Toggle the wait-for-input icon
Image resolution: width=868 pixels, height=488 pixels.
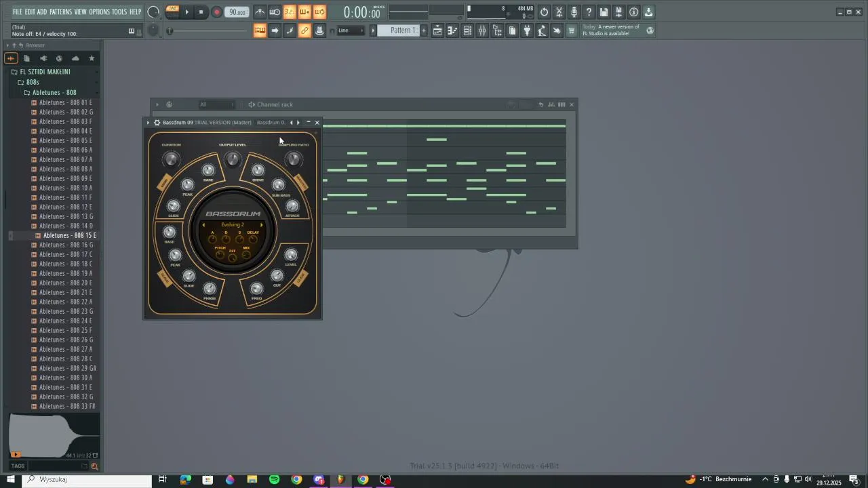click(x=275, y=12)
